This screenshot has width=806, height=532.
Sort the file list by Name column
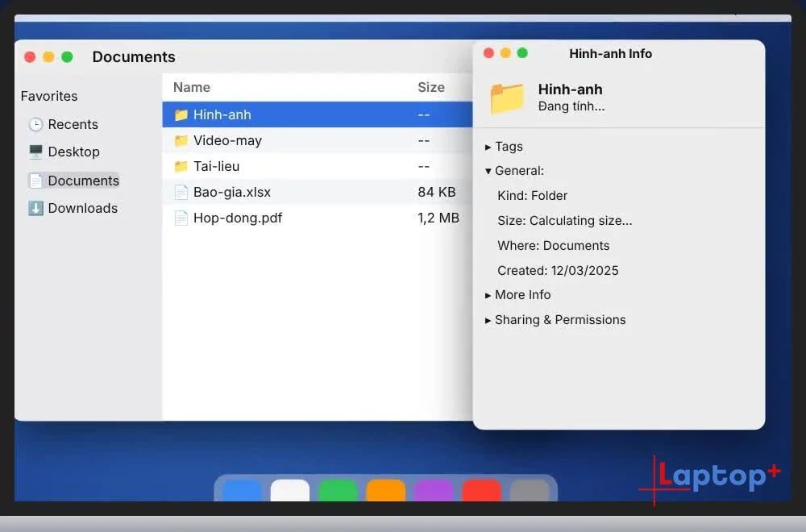[192, 87]
